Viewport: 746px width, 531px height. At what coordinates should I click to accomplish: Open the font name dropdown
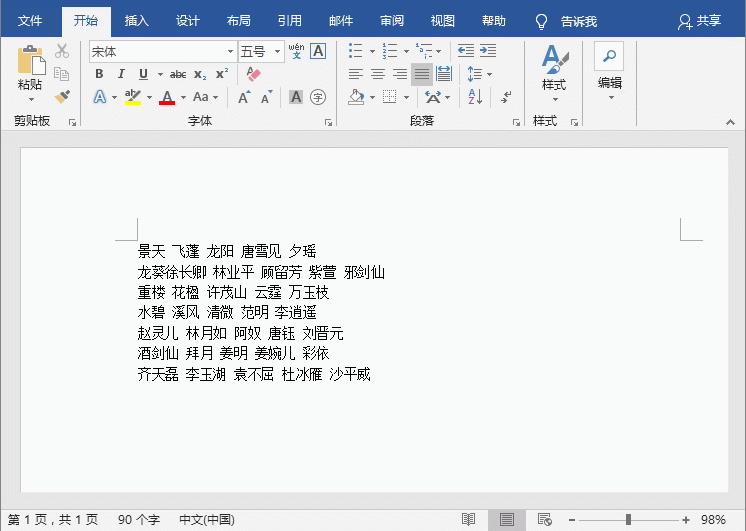click(x=231, y=51)
